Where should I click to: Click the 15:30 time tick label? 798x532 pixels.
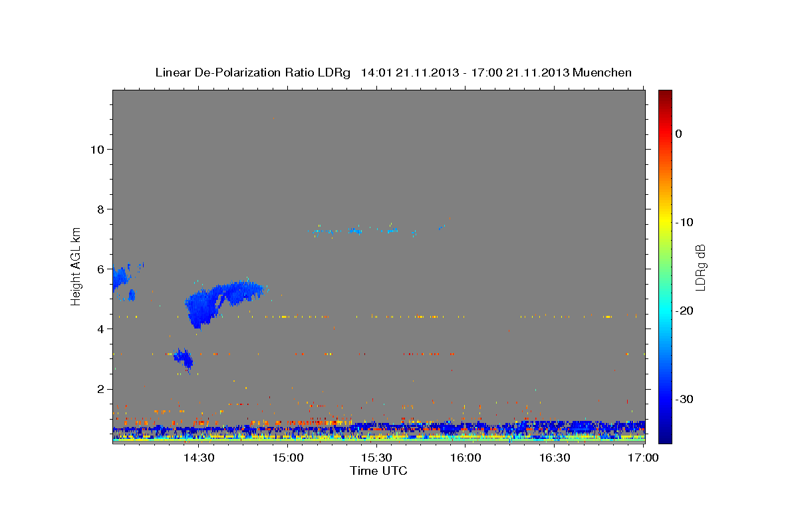376,458
